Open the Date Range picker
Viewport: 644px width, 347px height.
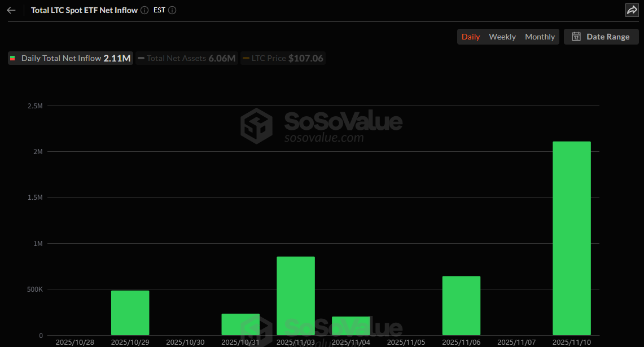[x=601, y=37]
